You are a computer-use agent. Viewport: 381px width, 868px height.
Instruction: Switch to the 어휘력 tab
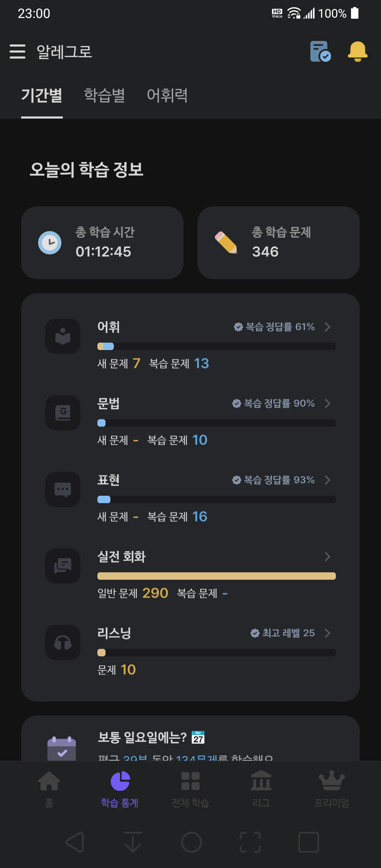tap(167, 95)
